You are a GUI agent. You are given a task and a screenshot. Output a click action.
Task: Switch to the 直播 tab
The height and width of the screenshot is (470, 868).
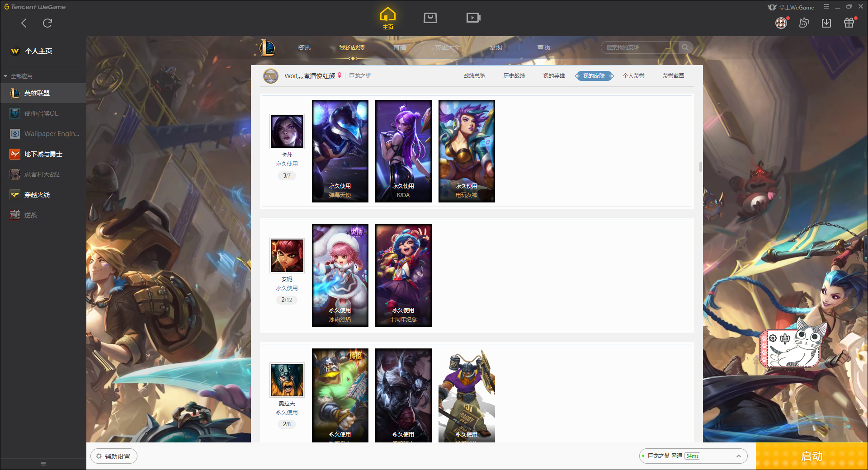[400, 47]
